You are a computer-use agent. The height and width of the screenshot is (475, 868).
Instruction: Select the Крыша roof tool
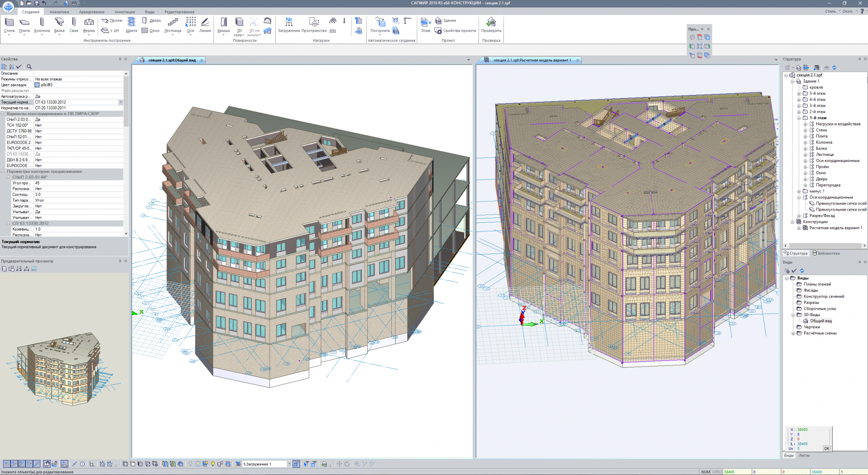tap(223, 25)
